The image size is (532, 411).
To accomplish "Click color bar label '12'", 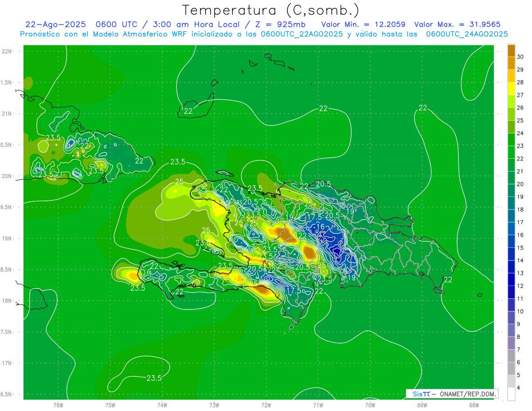I will tap(520, 286).
